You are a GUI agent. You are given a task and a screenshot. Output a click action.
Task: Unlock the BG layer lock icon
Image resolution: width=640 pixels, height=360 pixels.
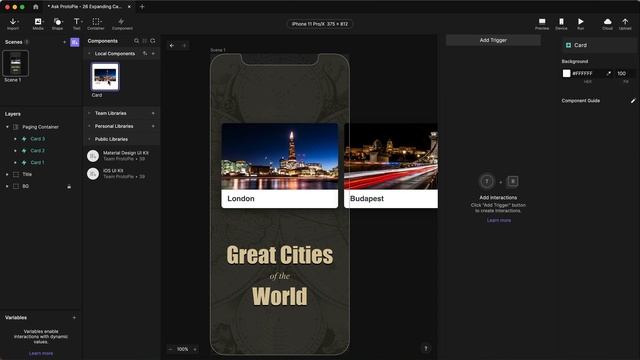[x=69, y=187]
